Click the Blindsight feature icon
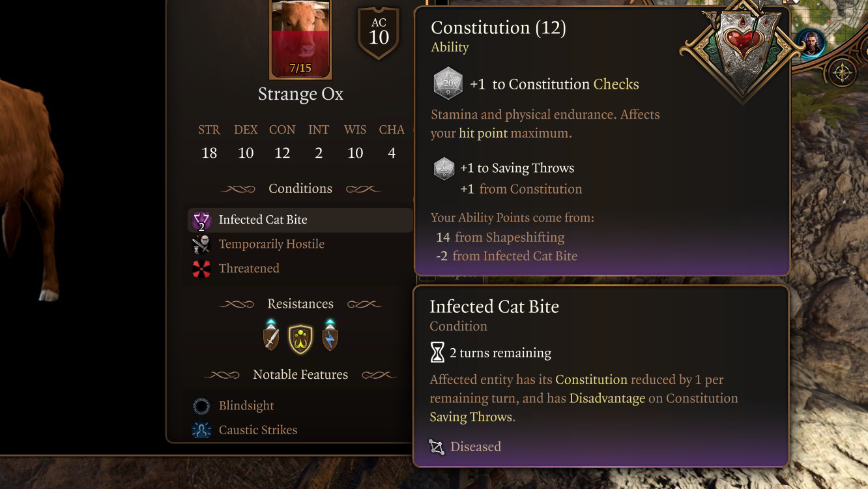868x489 pixels. point(201,406)
